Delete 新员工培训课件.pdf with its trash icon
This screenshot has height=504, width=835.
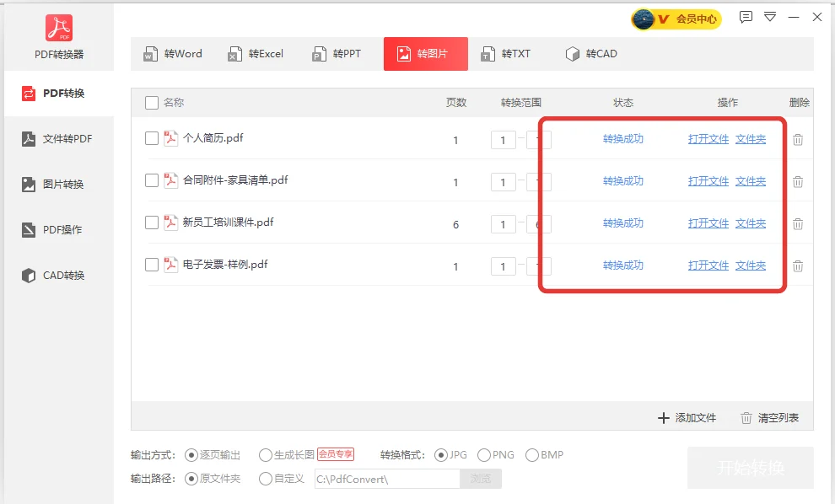(x=798, y=224)
